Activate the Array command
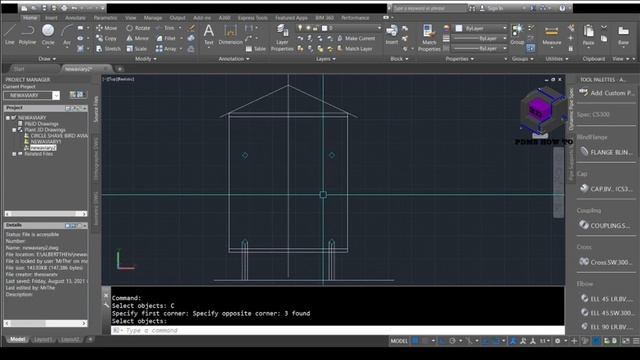The width and height of the screenshot is (640, 360). [166, 49]
